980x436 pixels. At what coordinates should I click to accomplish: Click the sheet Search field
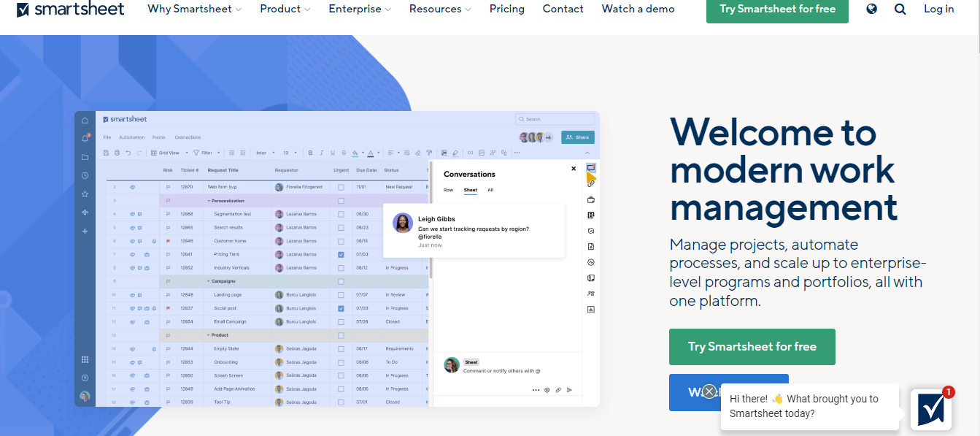(555, 119)
